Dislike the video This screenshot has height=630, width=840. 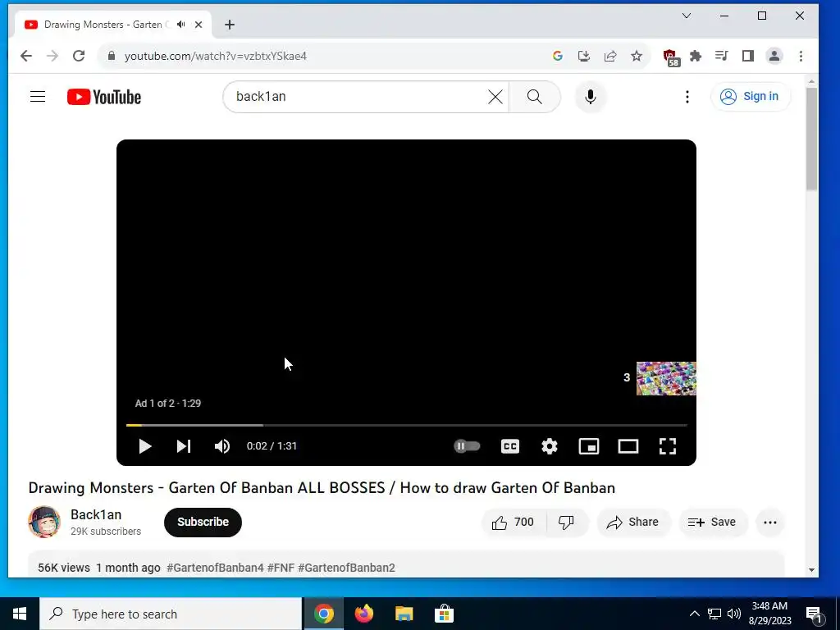(566, 523)
